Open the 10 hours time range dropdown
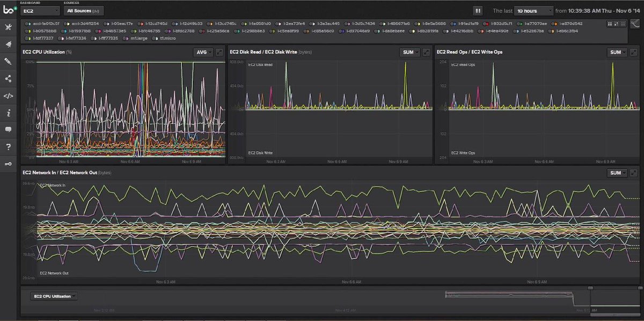Image resolution: width=644 pixels, height=321 pixels. 534,10
